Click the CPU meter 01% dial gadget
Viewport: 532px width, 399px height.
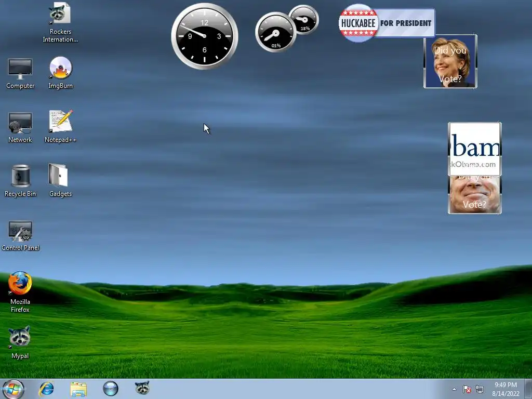pyautogui.click(x=275, y=32)
